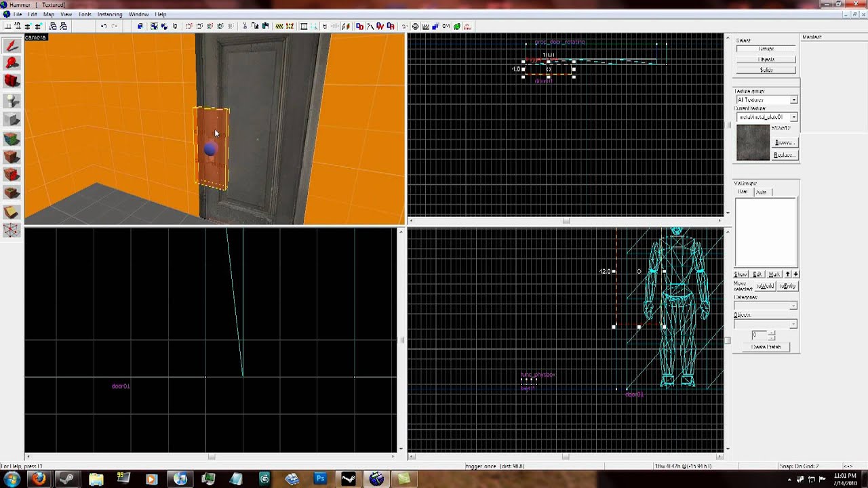Toggle the 2D grid display icon

7,26
